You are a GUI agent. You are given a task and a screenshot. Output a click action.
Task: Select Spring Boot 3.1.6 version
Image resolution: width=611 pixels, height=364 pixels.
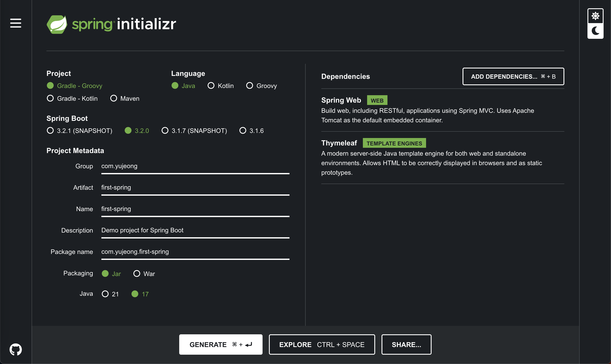click(x=243, y=131)
